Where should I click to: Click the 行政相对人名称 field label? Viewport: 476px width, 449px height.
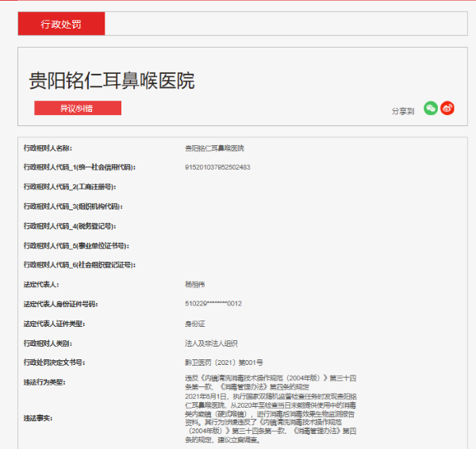coord(48,148)
